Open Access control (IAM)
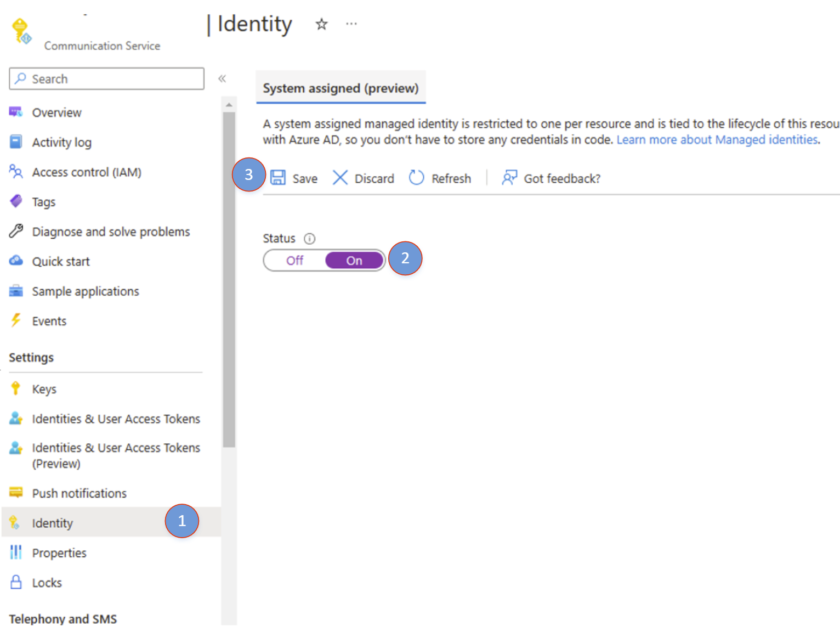Viewport: 840px width, 632px height. 87,172
